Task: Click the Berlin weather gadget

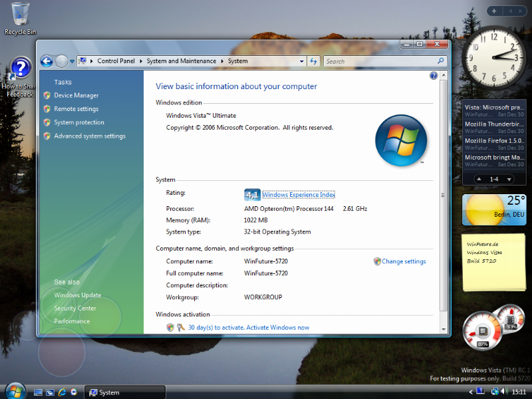Action: tap(494, 209)
